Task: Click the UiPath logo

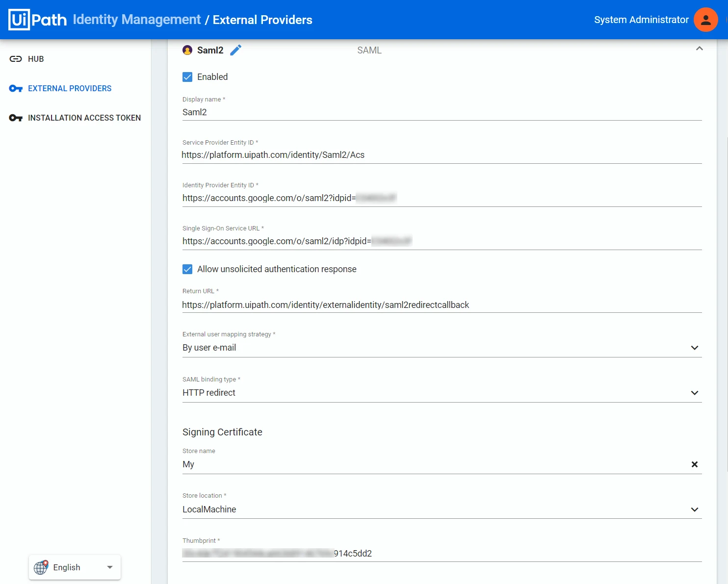Action: coord(38,20)
